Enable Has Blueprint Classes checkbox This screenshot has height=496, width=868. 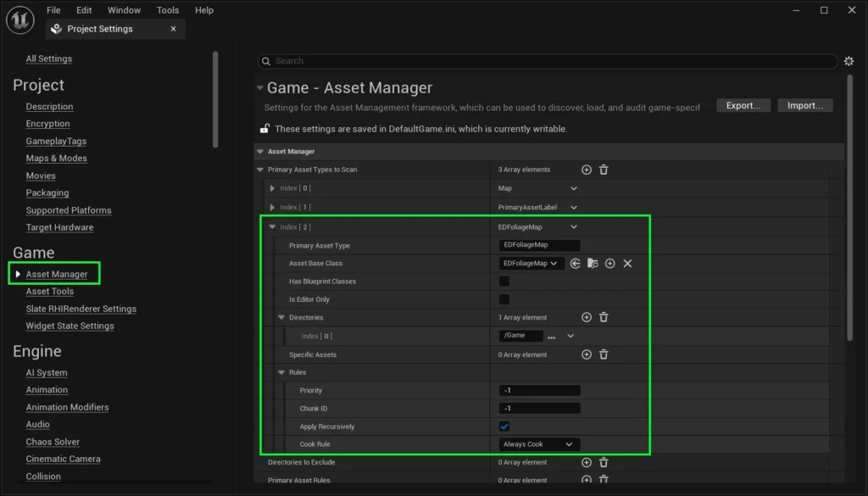point(504,281)
